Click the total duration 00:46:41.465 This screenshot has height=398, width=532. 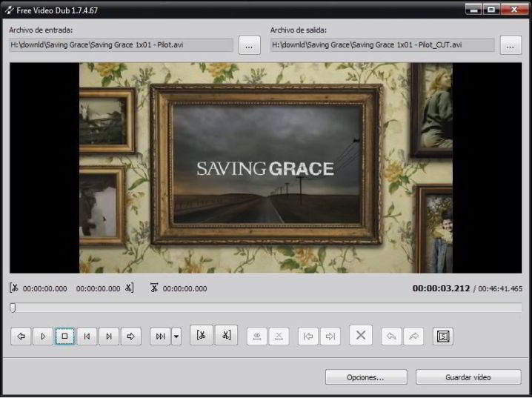(500, 289)
